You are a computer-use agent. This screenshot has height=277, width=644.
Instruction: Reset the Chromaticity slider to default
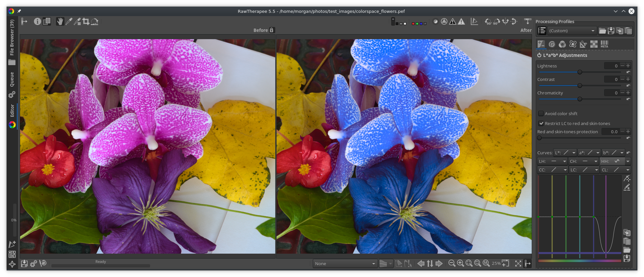[x=628, y=99]
